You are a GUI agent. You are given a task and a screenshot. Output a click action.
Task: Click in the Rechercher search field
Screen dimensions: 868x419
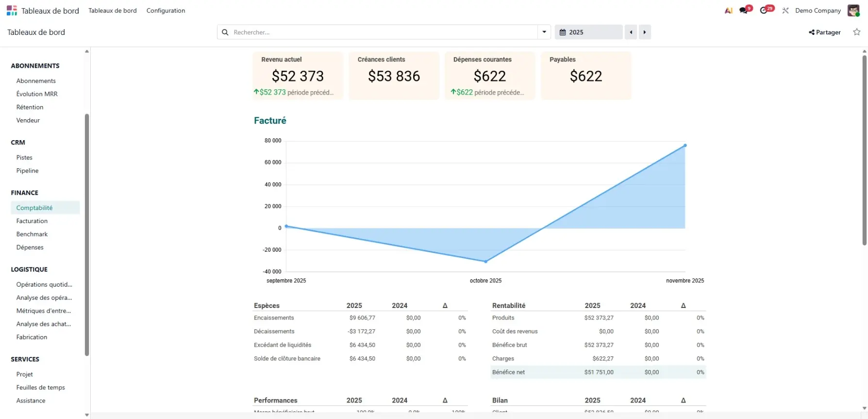(384, 32)
